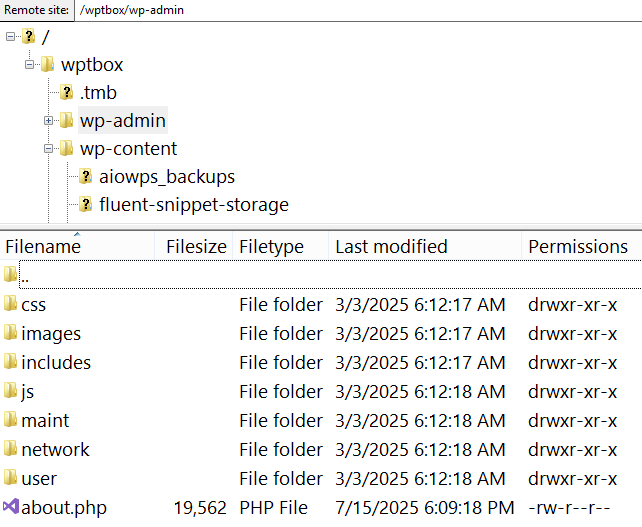Click the aiowps_backups question-mark folder icon
The width and height of the screenshot is (642, 527).
[x=85, y=176]
